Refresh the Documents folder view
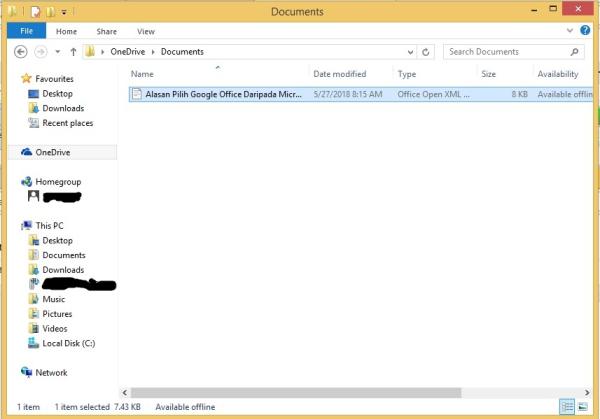The width and height of the screenshot is (600, 419). tap(427, 52)
